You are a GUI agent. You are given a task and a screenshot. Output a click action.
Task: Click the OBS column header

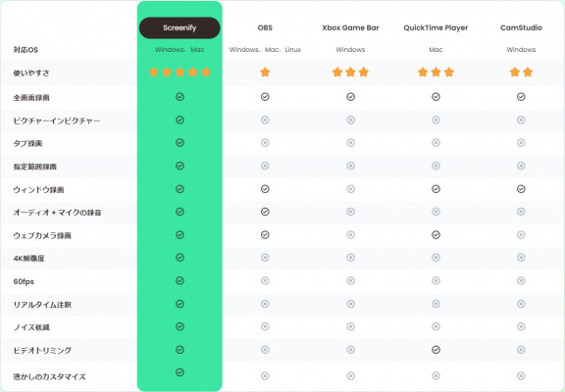pyautogui.click(x=265, y=27)
